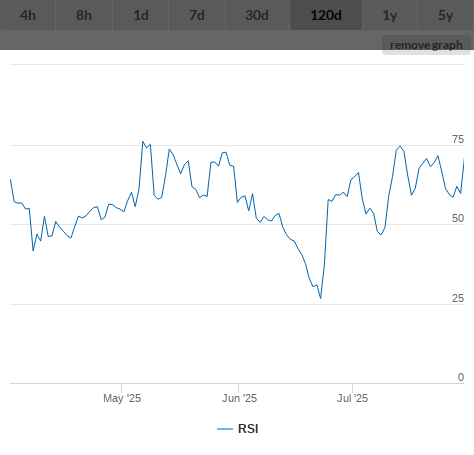Open the 5y time range tab
The width and height of the screenshot is (474, 455).
tap(446, 15)
